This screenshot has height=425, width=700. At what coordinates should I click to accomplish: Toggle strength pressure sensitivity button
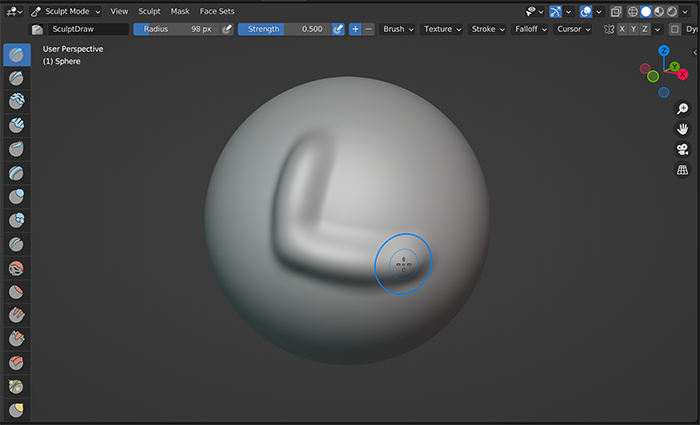338,29
